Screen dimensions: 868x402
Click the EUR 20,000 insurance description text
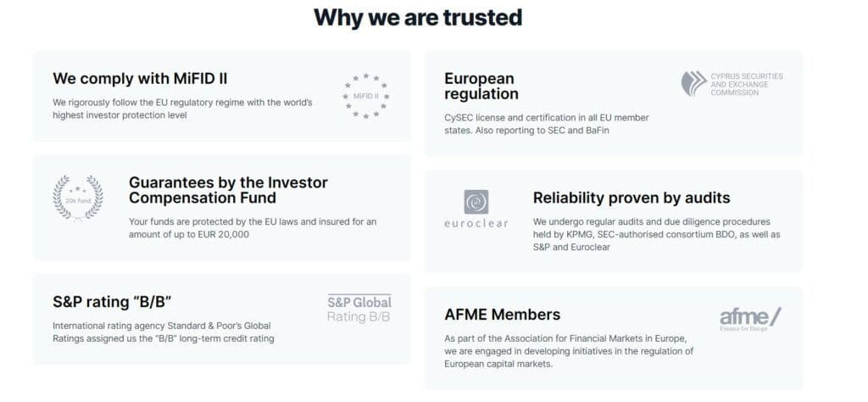pyautogui.click(x=253, y=228)
